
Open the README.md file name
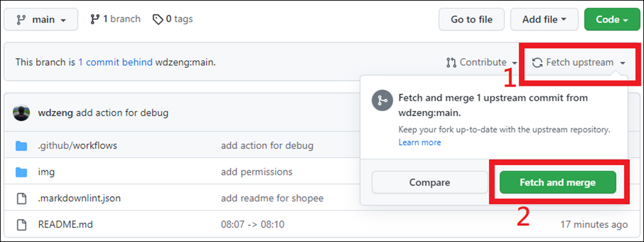[x=65, y=225]
